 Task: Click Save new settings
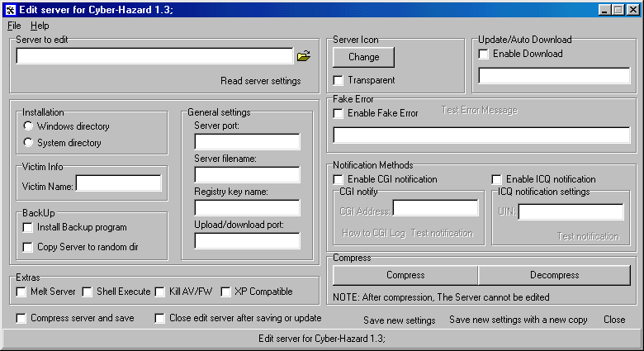399,320
